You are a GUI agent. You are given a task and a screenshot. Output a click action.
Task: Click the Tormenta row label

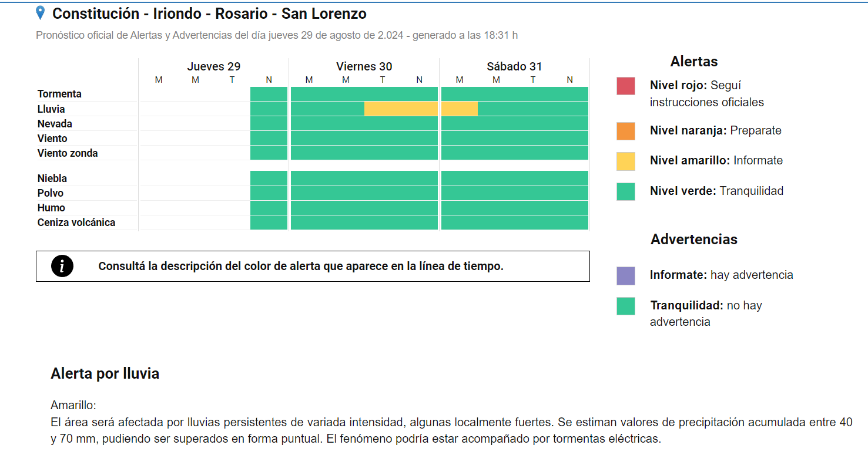(x=59, y=94)
